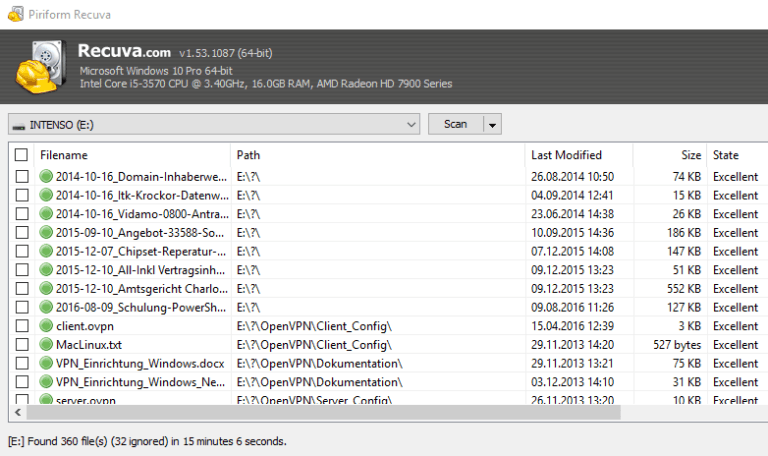The image size is (768, 456).
Task: Select the file name VPN_Einrichtung_Windows.docx
Action: pyautogui.click(x=140, y=363)
